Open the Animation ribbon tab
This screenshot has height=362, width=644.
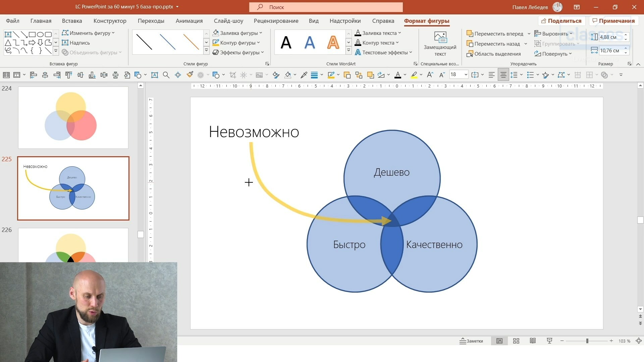tap(189, 21)
